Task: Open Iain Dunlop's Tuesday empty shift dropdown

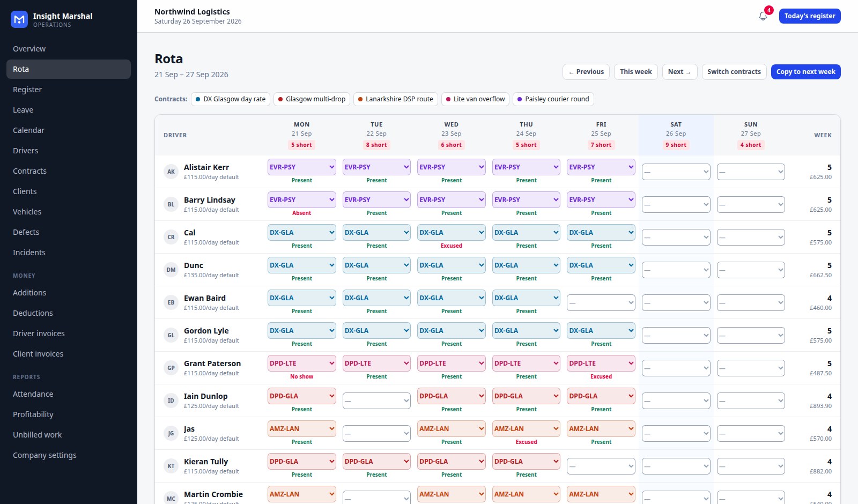Action: 376,401
